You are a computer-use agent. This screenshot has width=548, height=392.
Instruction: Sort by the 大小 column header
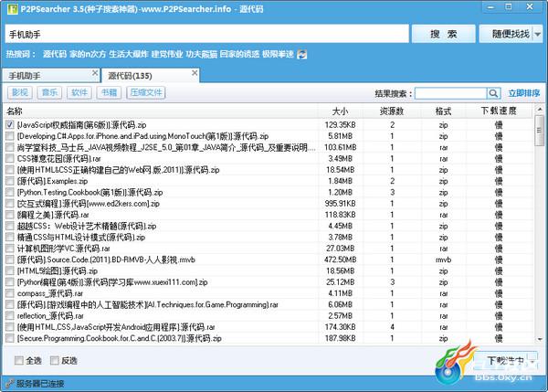(341, 111)
